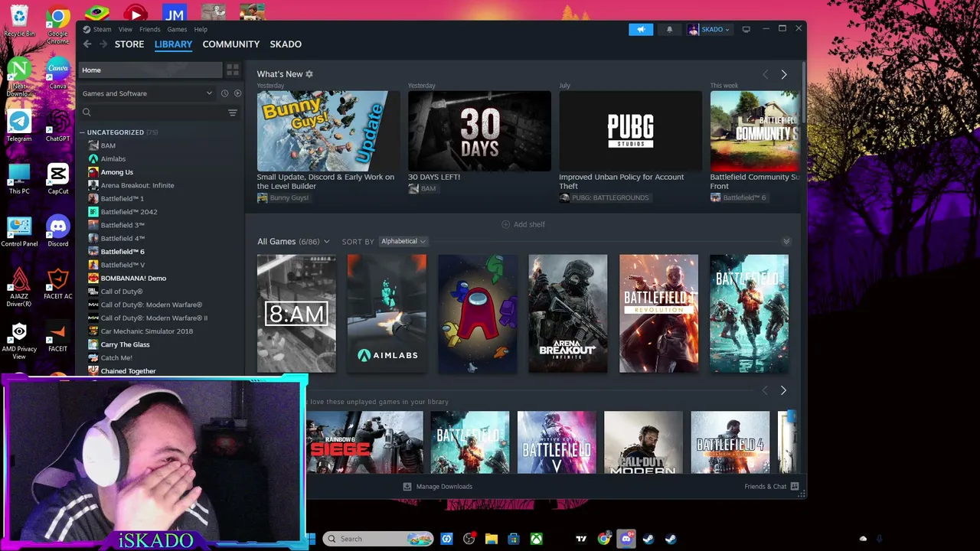
Task: Open Telegram desktop shortcut
Action: click(x=19, y=126)
